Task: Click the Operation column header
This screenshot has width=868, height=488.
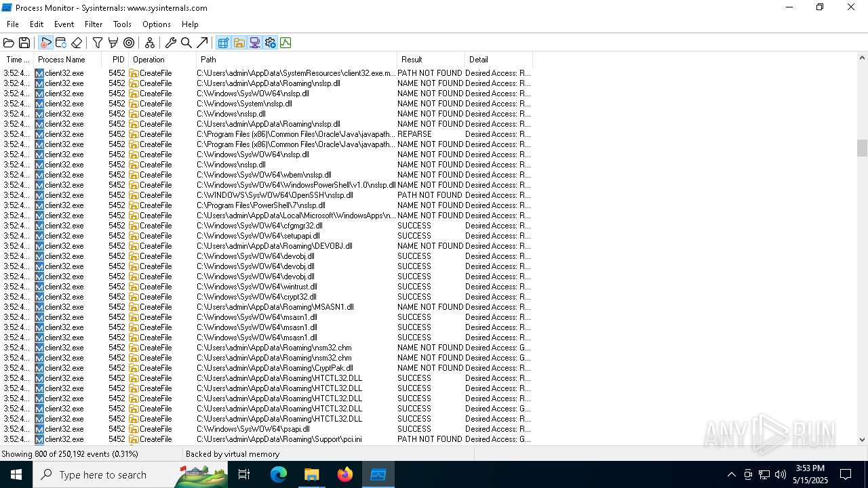Action: [x=163, y=60]
